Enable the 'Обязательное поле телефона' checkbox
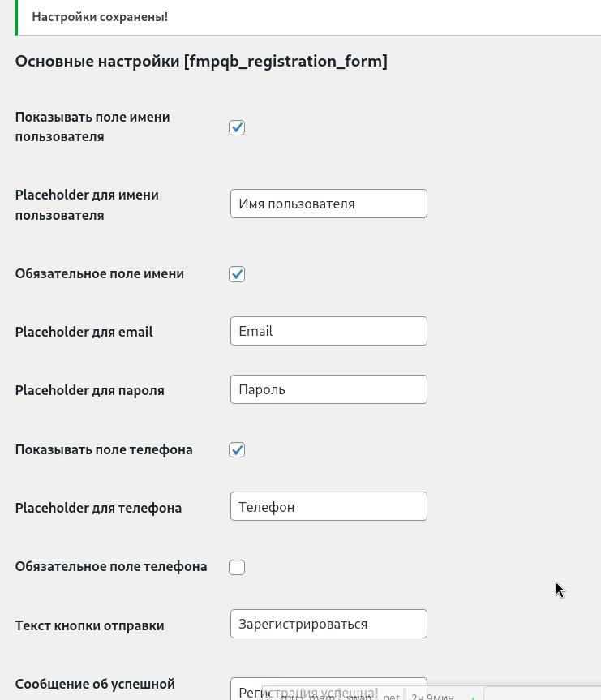601x700 pixels. [x=237, y=567]
